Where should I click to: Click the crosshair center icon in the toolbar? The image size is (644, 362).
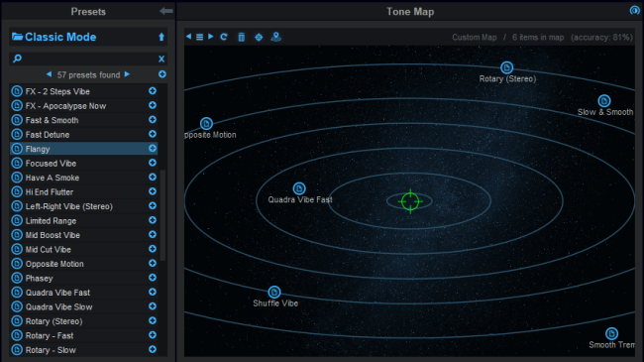coord(259,38)
